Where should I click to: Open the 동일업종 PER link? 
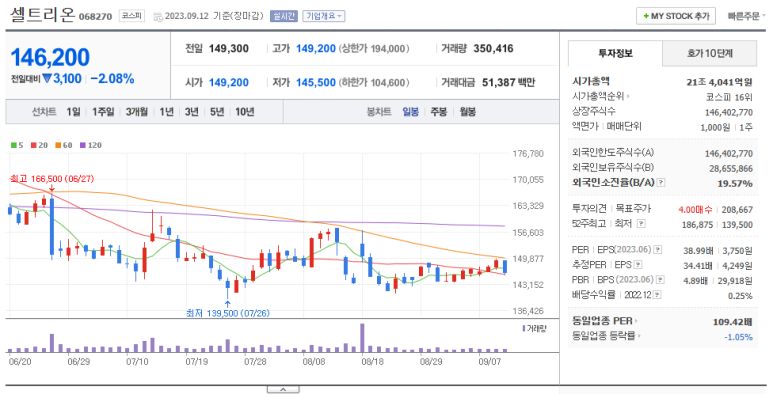click(602, 321)
